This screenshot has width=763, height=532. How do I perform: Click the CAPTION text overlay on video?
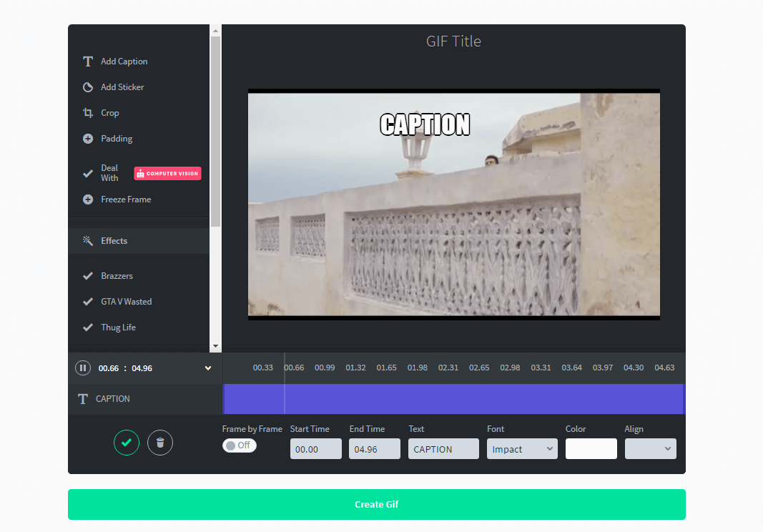coord(425,124)
